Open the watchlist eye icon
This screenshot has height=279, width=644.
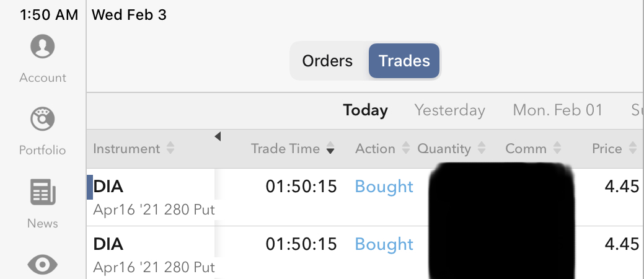point(42,265)
